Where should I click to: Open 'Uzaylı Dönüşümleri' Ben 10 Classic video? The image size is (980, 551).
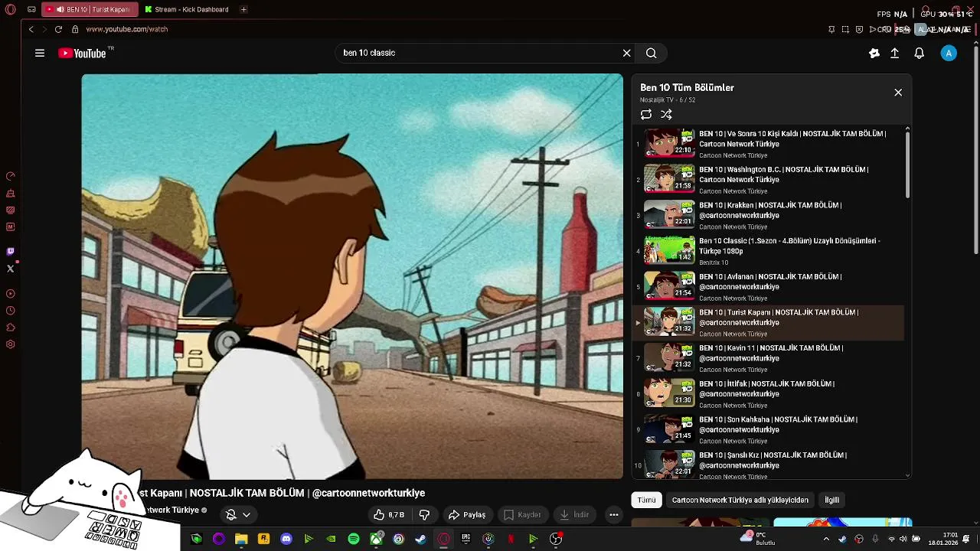tap(768, 251)
